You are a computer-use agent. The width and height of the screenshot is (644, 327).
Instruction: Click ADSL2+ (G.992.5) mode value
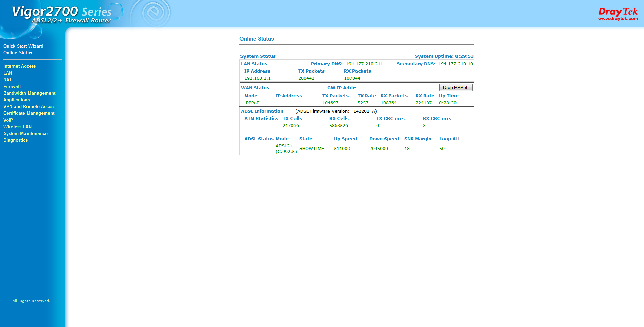point(286,149)
